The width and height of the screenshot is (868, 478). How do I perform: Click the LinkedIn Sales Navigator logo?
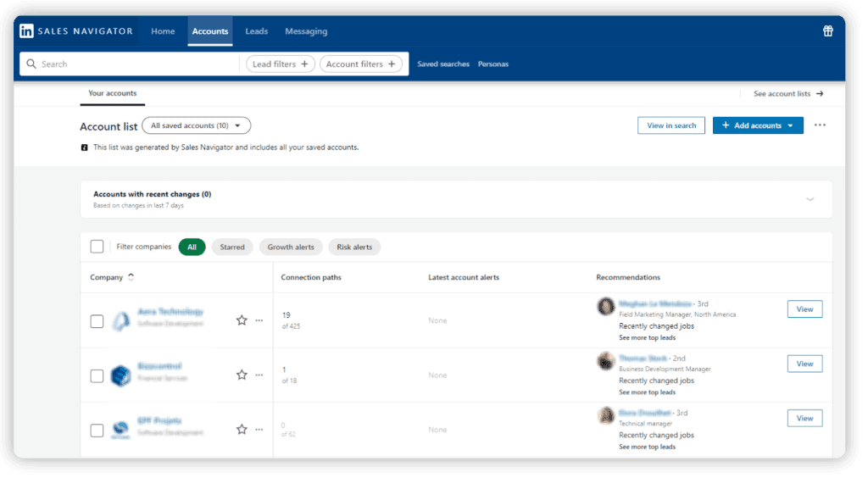pos(76,31)
